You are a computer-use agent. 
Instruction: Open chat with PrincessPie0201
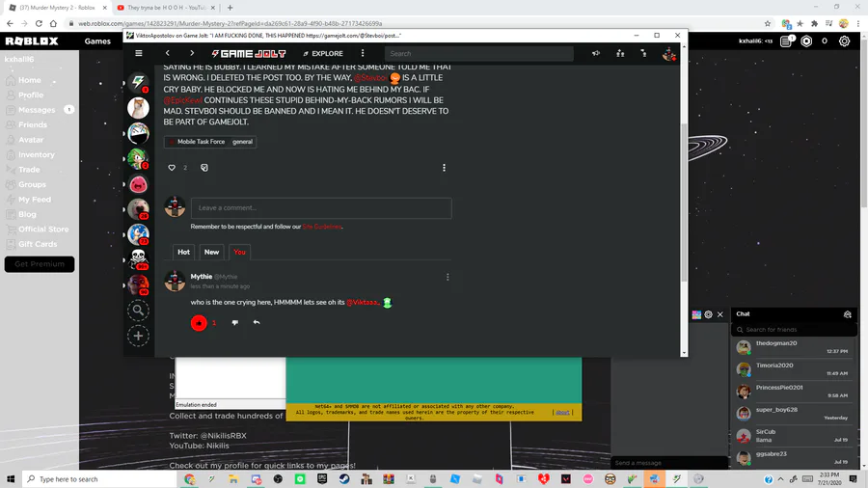[794, 392]
